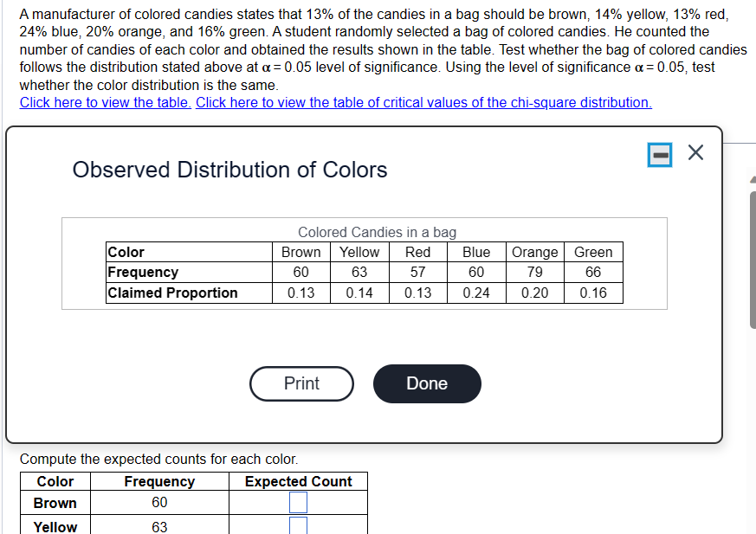
Task: Select the Brown frequency cell showing 60
Action: pos(300,272)
